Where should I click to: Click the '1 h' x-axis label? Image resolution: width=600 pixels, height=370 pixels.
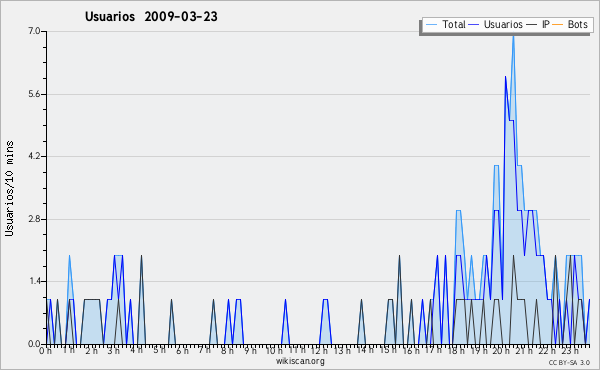[69, 350]
